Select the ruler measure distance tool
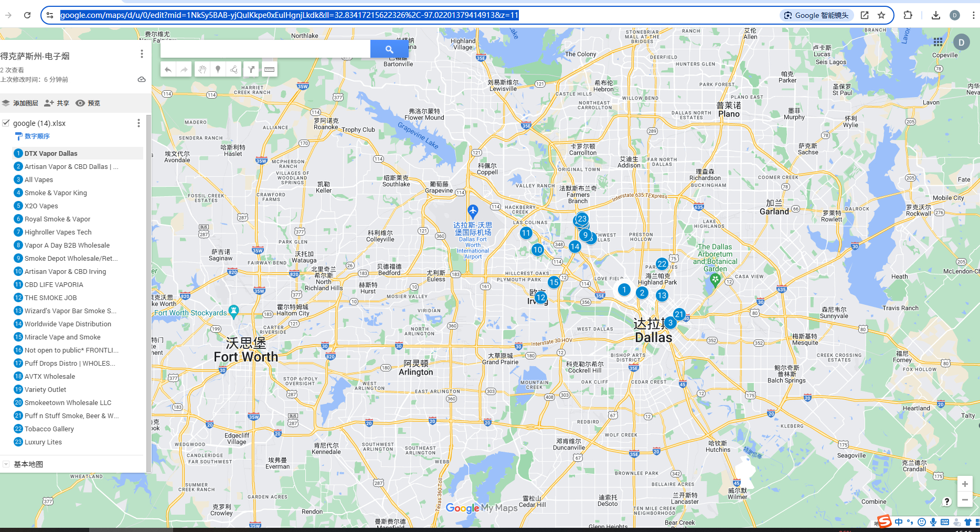Image resolution: width=980 pixels, height=532 pixels. (x=269, y=69)
